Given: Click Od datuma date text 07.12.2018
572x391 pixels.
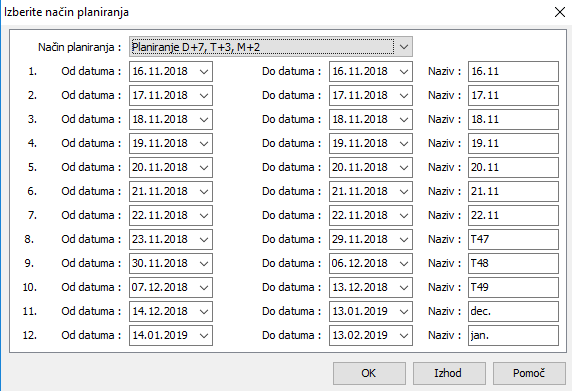Looking at the screenshot, I should (x=160, y=287).
